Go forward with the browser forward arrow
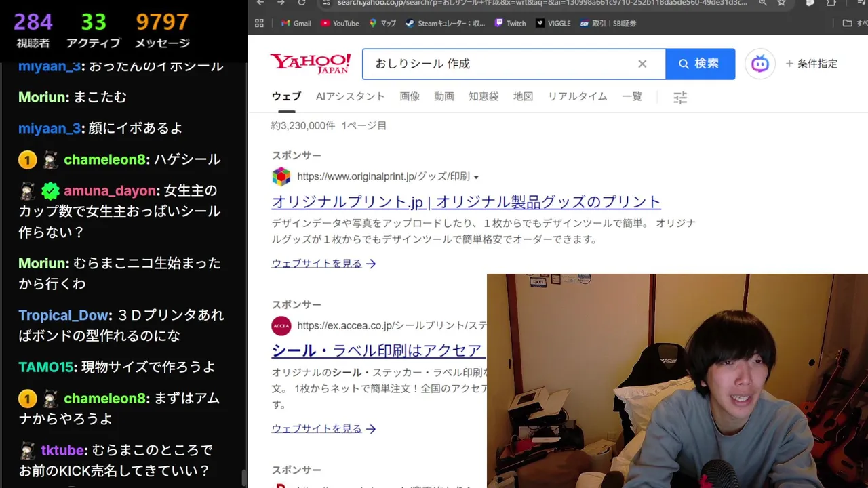This screenshot has height=488, width=868. click(281, 3)
